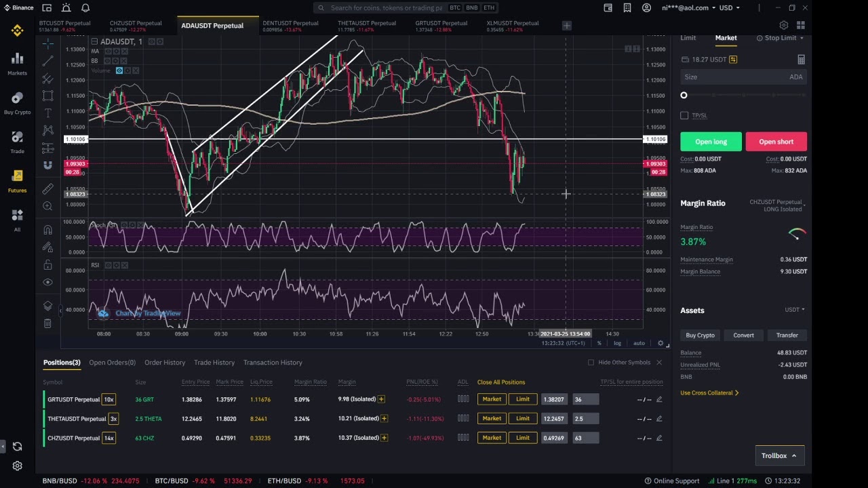Select the rectangle shape tool
The image size is (868, 488).
click(47, 96)
